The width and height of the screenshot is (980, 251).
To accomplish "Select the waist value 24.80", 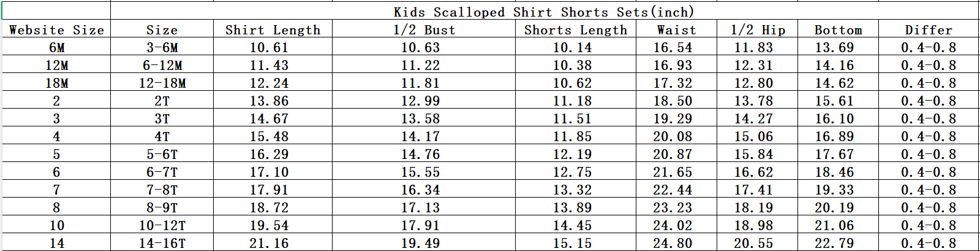I will pos(673,243).
